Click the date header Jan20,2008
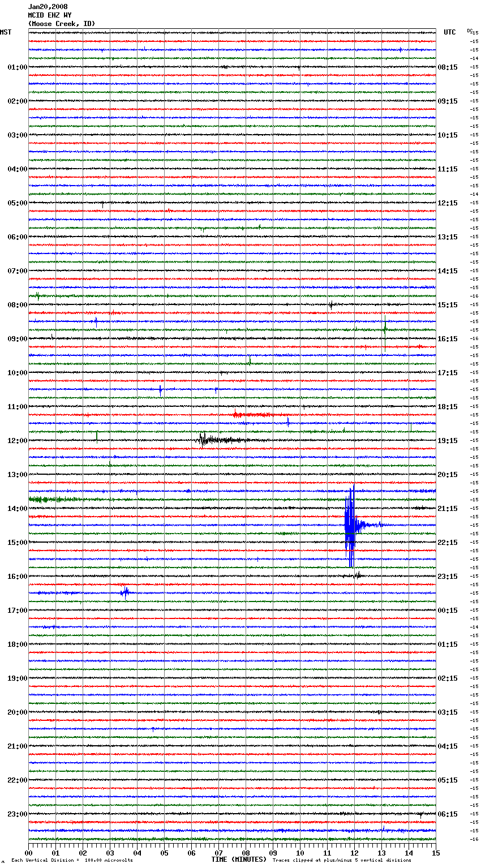 [48, 7]
